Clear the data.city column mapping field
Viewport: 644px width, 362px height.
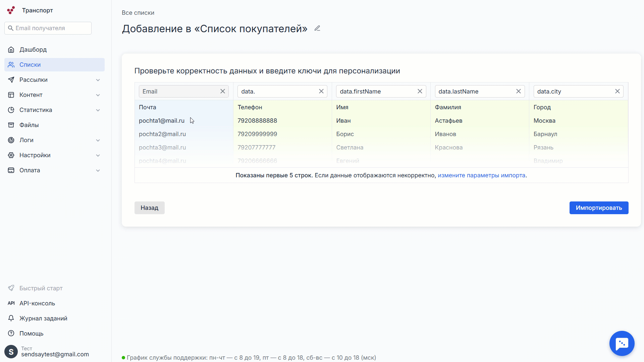coord(618,91)
